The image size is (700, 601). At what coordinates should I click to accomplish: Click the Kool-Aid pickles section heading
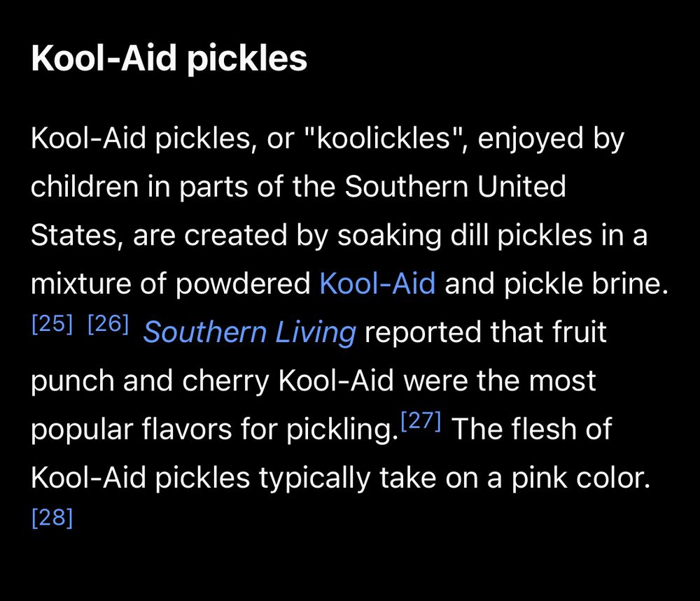click(169, 59)
